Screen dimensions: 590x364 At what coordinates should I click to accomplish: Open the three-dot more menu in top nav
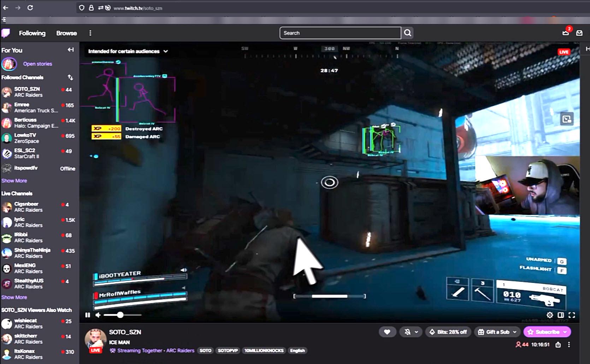pos(90,33)
